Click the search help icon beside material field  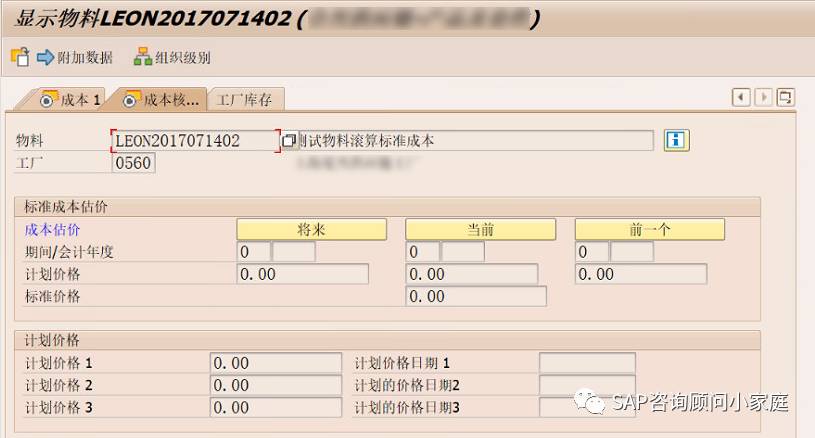click(288, 141)
